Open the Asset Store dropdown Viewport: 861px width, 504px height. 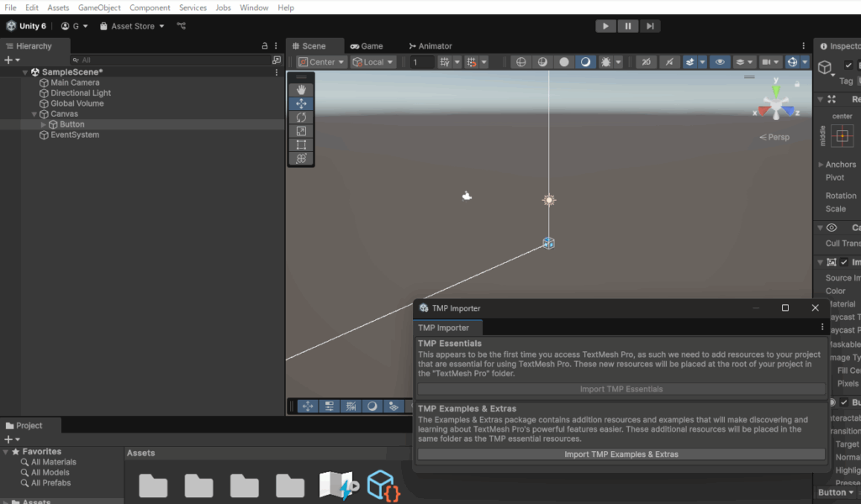pyautogui.click(x=132, y=26)
